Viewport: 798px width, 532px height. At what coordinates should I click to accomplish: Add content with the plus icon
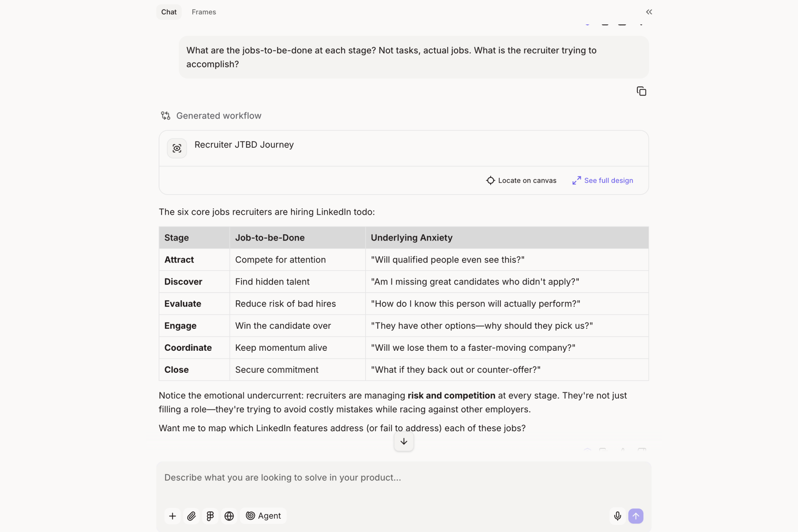tap(172, 516)
